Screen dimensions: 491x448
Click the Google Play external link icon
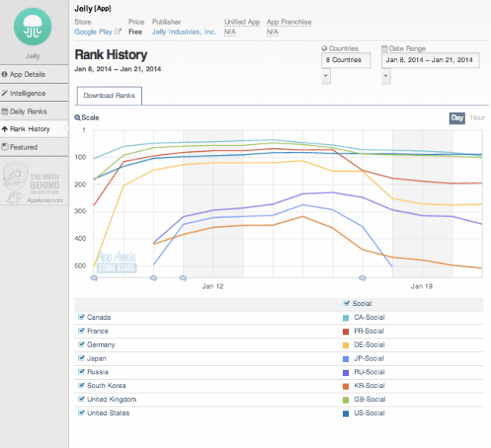[118, 32]
